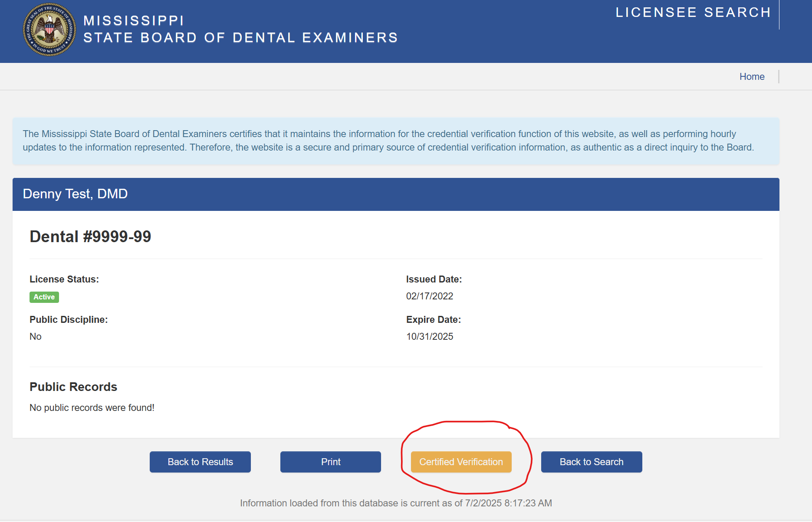812x522 pixels.
Task: Select 'No public records were found!' text
Action: (x=92, y=408)
